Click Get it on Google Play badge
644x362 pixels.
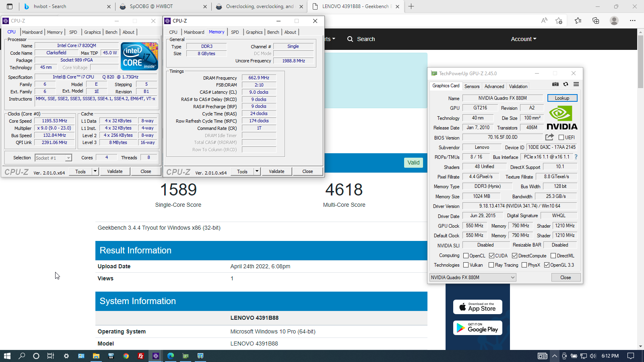(x=478, y=328)
